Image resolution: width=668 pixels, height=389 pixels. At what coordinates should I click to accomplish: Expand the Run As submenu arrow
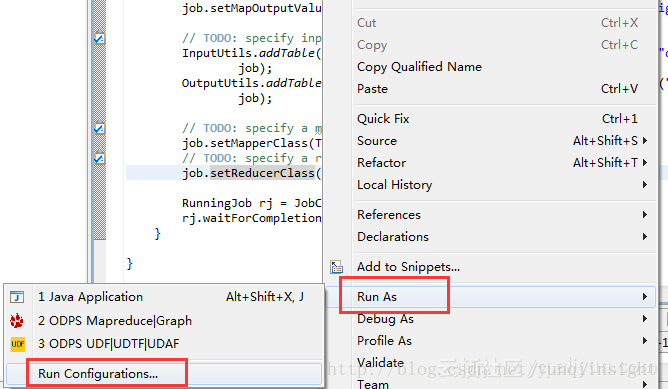pos(645,297)
